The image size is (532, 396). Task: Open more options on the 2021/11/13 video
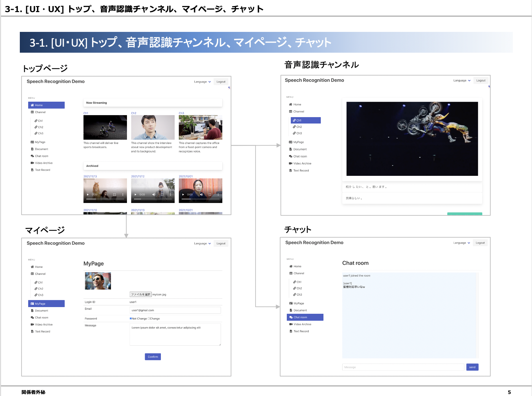click(x=123, y=195)
